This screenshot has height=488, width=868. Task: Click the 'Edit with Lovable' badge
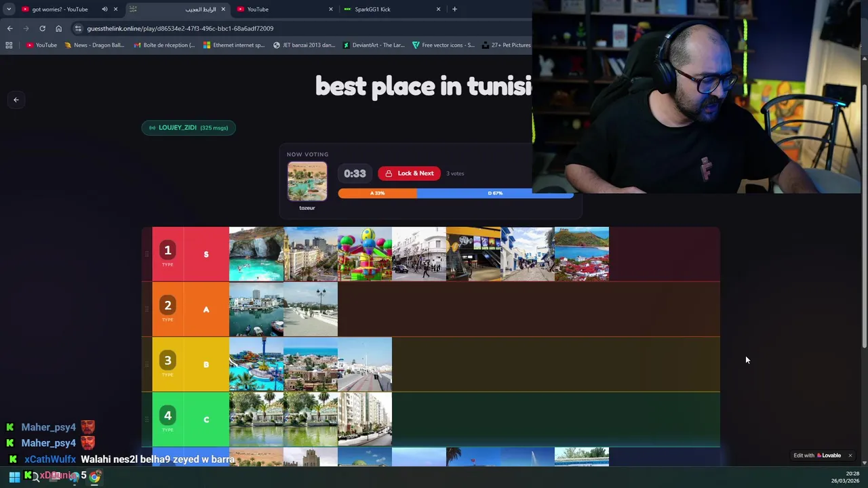tap(818, 455)
